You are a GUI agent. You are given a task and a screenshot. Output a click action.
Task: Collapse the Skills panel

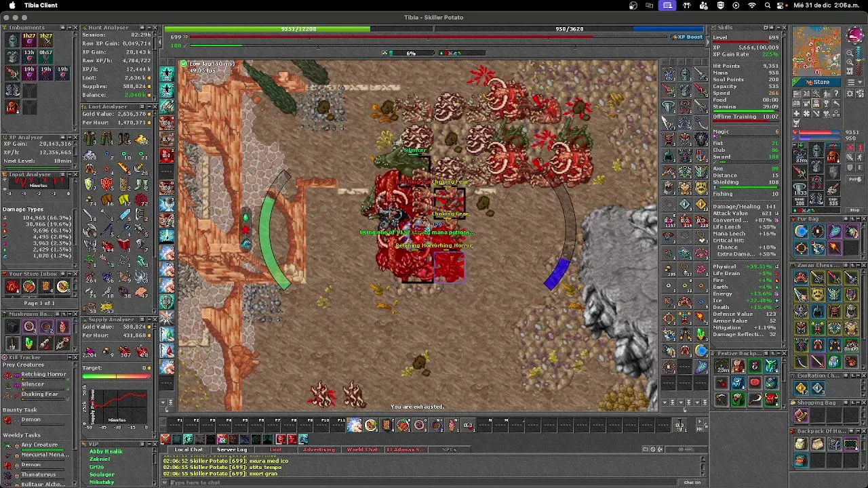coord(778,28)
